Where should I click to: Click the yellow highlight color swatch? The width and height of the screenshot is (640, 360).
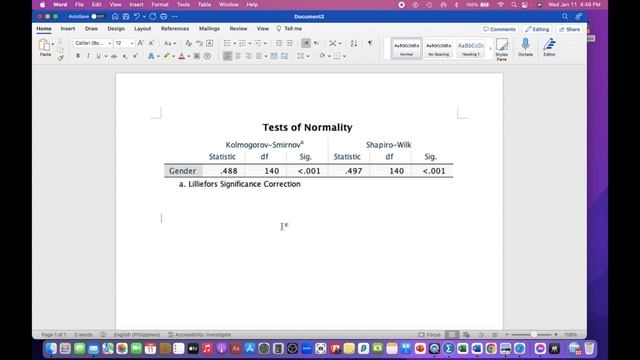coord(167,56)
